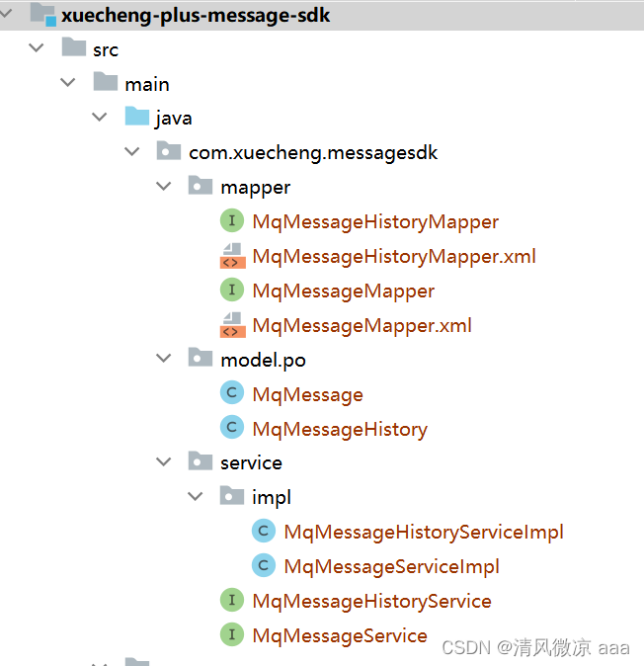Click the XML file icon beside MqMessageMapper.xml

coord(233,325)
